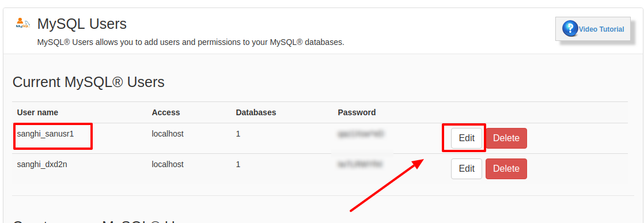The width and height of the screenshot is (644, 223).
Task: Edit the sanghi_dxd2n user
Action: (467, 168)
